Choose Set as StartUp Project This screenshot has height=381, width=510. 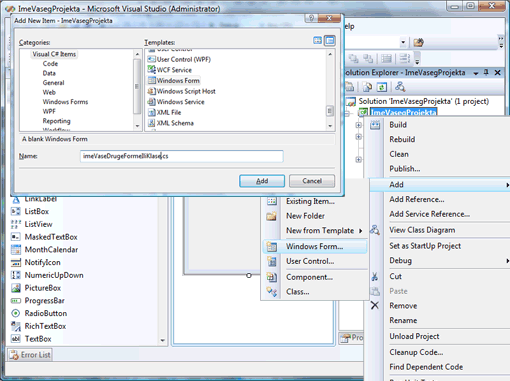(x=425, y=246)
